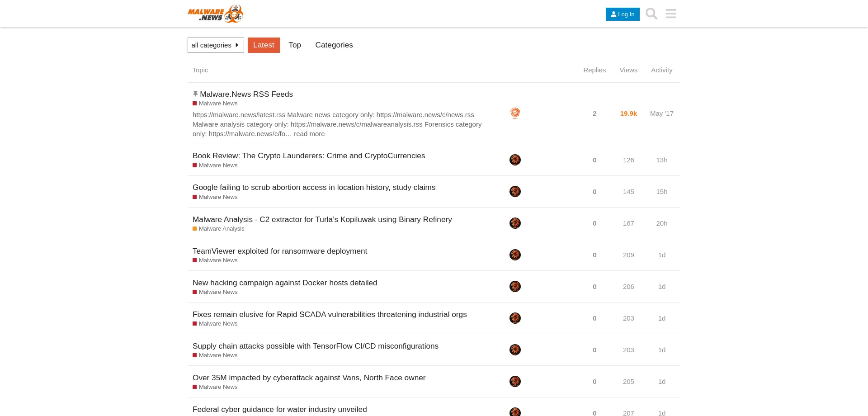
Task: Open Vans, North Face cyberattack topic
Action: 309,378
